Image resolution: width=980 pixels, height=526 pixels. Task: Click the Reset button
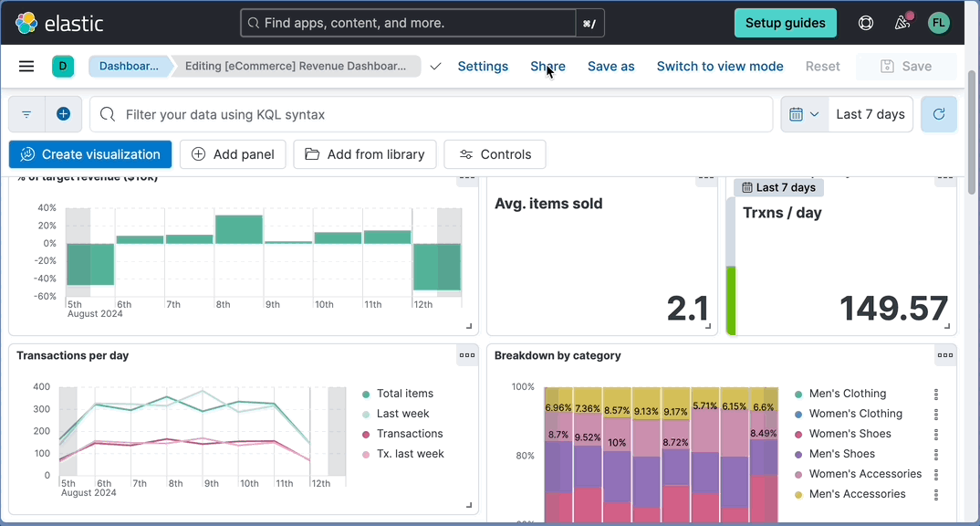pyautogui.click(x=822, y=67)
